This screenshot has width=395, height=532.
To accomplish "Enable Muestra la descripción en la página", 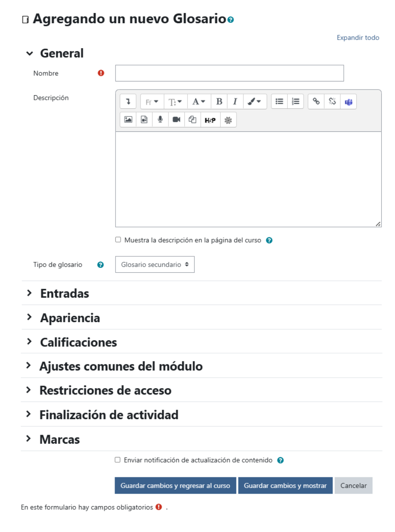I will (118, 240).
